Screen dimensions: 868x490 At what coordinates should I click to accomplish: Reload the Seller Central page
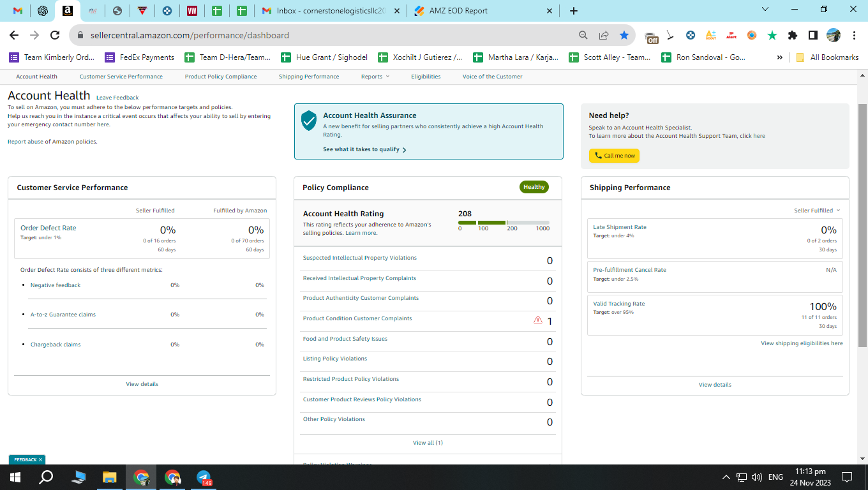[x=55, y=35]
